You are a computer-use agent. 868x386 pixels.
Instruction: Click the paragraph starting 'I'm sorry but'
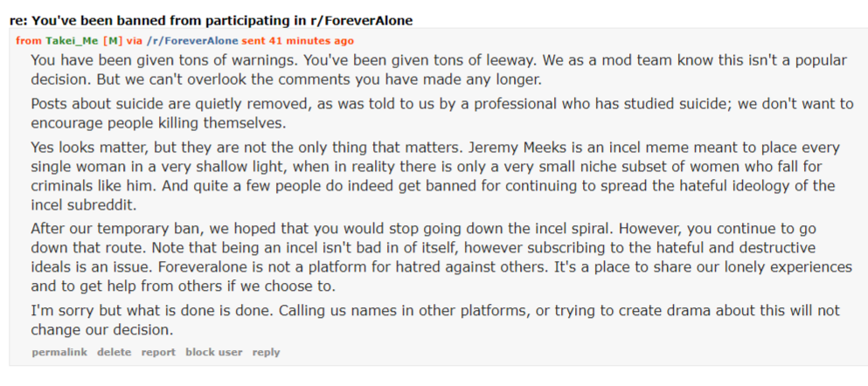pos(435,321)
